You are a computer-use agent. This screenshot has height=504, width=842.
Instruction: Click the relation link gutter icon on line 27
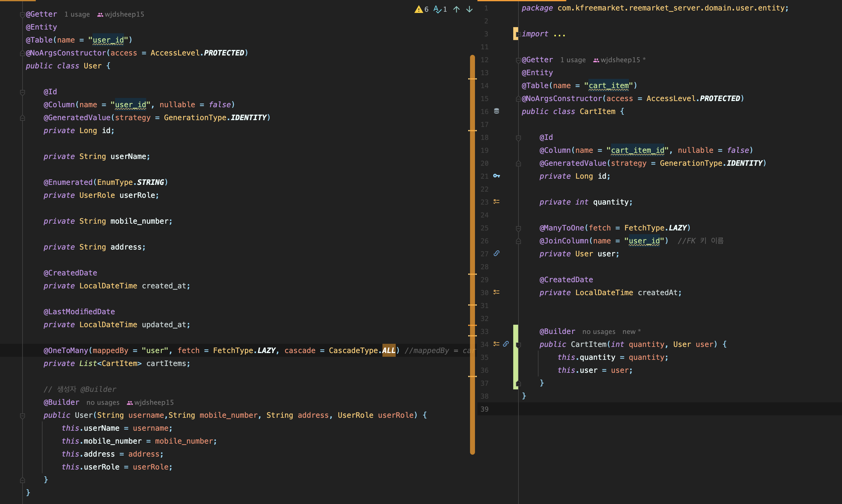[x=496, y=253]
